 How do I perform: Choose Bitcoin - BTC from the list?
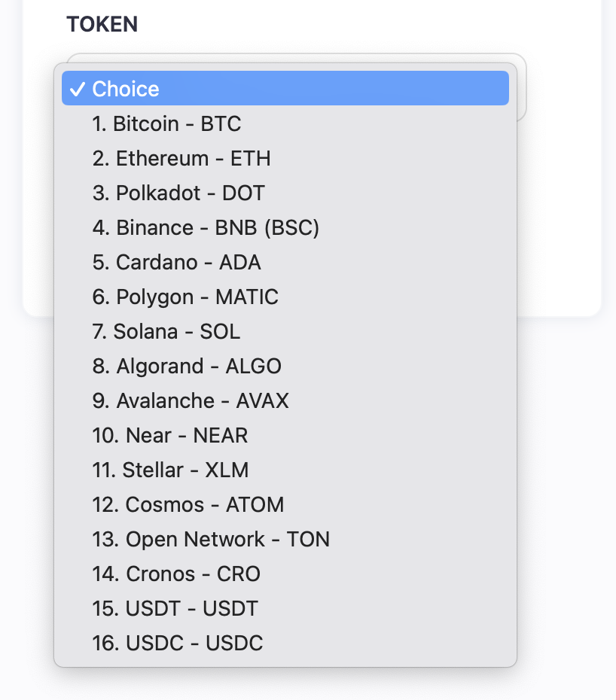tap(166, 123)
